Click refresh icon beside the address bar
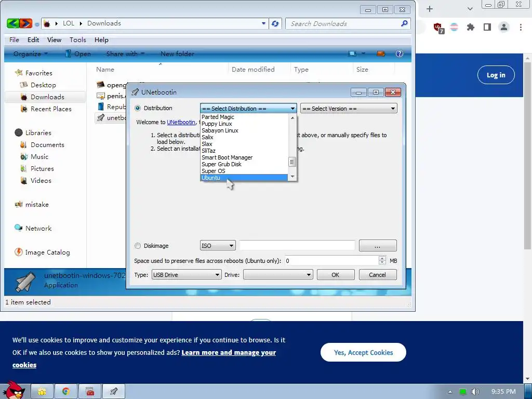 pyautogui.click(x=275, y=23)
